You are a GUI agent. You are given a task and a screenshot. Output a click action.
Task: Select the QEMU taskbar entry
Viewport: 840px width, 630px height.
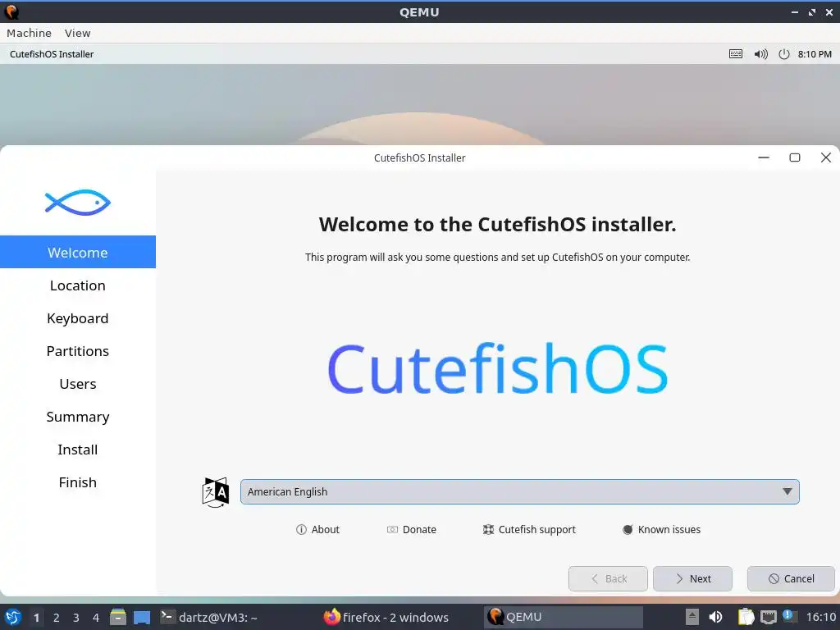[563, 617]
